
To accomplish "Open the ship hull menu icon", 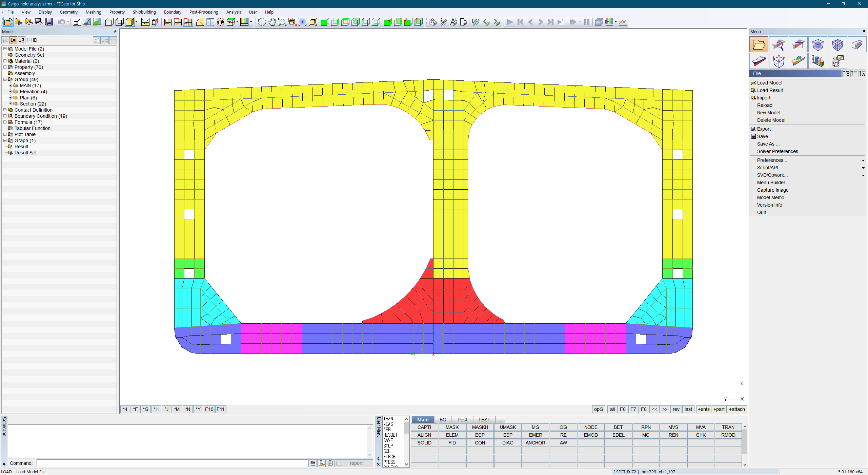I will tap(759, 61).
